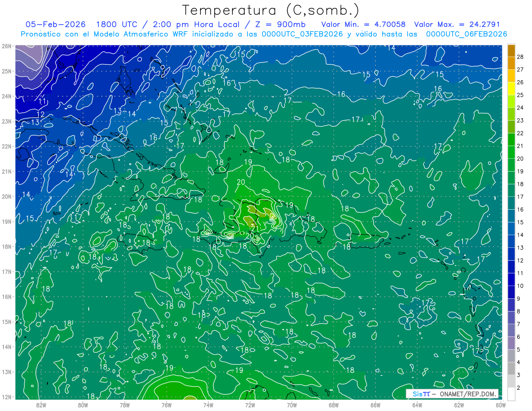Click the latitude axis label '13N'
532x411 pixels.
point(6,372)
